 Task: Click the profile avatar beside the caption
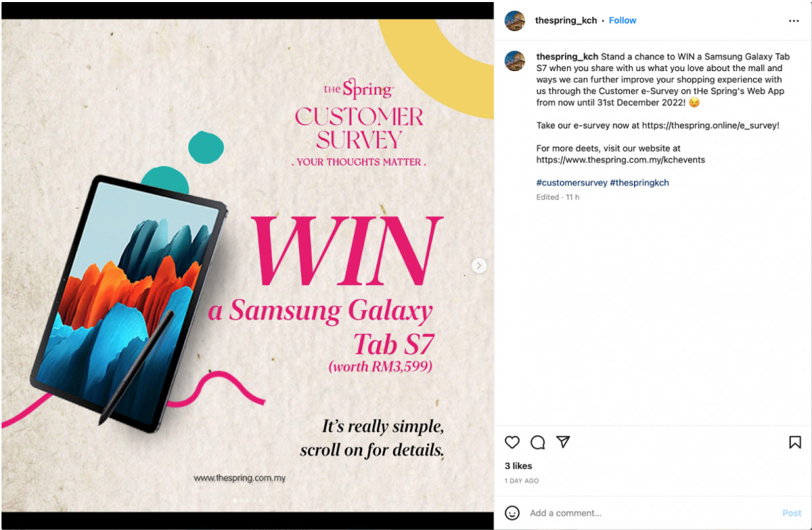point(515,61)
